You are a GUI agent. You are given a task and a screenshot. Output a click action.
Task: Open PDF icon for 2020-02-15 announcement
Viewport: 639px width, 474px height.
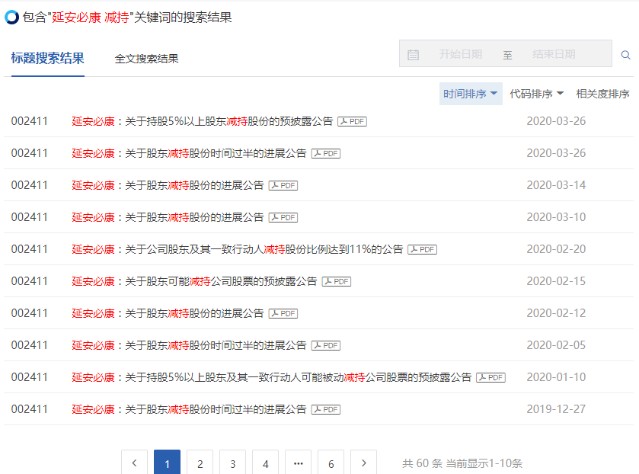click(337, 282)
